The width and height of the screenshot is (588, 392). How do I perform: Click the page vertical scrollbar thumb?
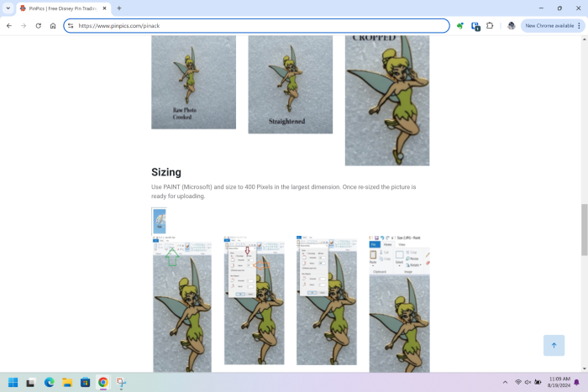click(x=585, y=230)
